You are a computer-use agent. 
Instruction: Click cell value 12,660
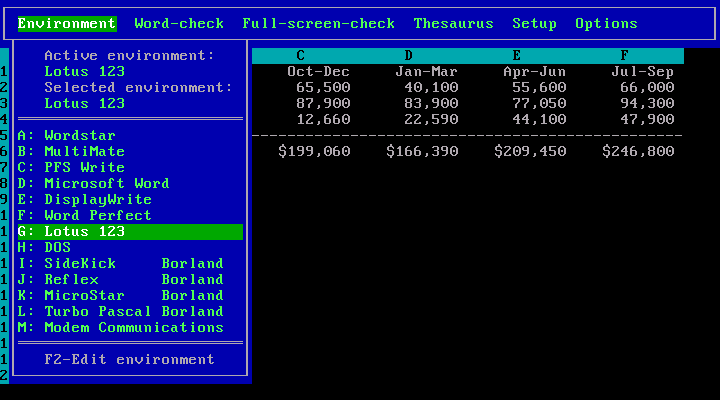point(323,120)
